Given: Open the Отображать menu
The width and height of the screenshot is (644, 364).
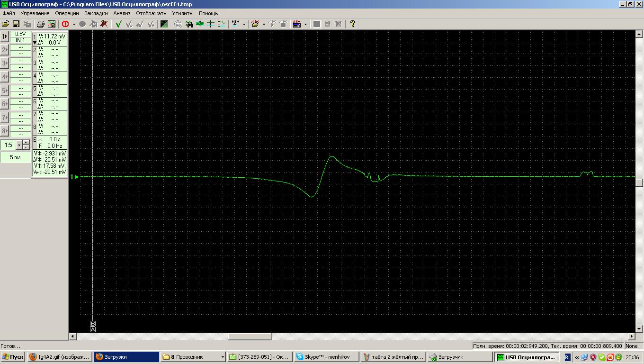Looking at the screenshot, I should (151, 13).
